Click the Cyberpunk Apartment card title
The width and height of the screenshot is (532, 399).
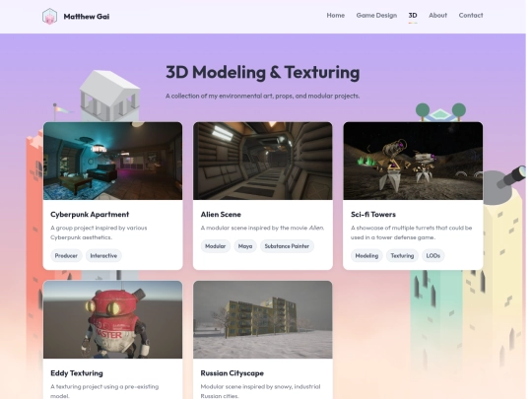90,215
